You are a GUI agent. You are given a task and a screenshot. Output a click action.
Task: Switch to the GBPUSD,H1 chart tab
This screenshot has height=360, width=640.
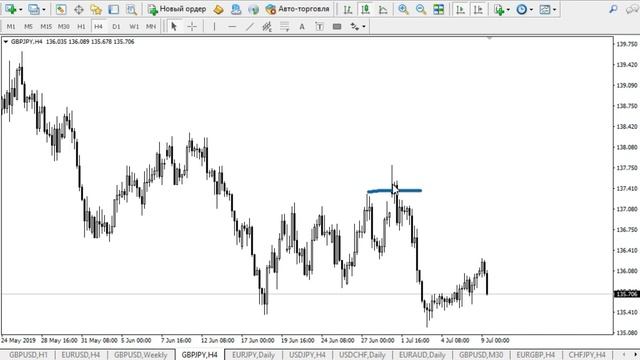[29, 355]
